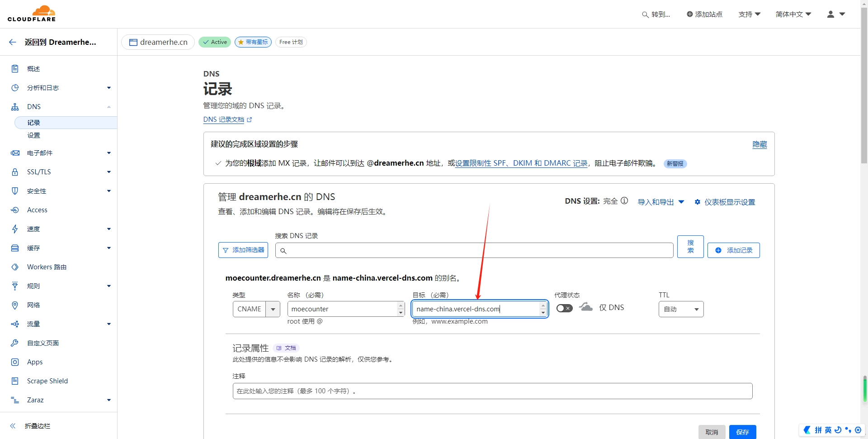
Task: Click the Zaraz icon in sidebar
Action: tap(15, 400)
